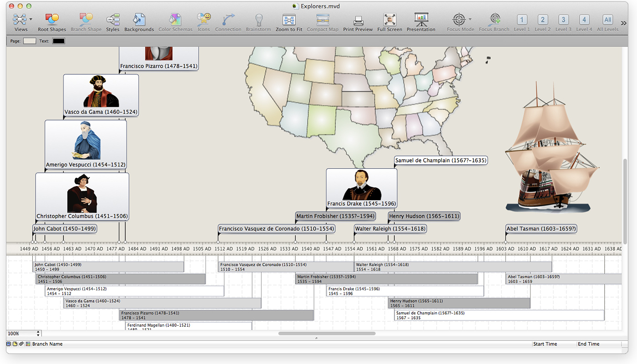Open the 100% zoom level stepper
Image resolution: width=637 pixels, height=364 pixels.
(38, 334)
